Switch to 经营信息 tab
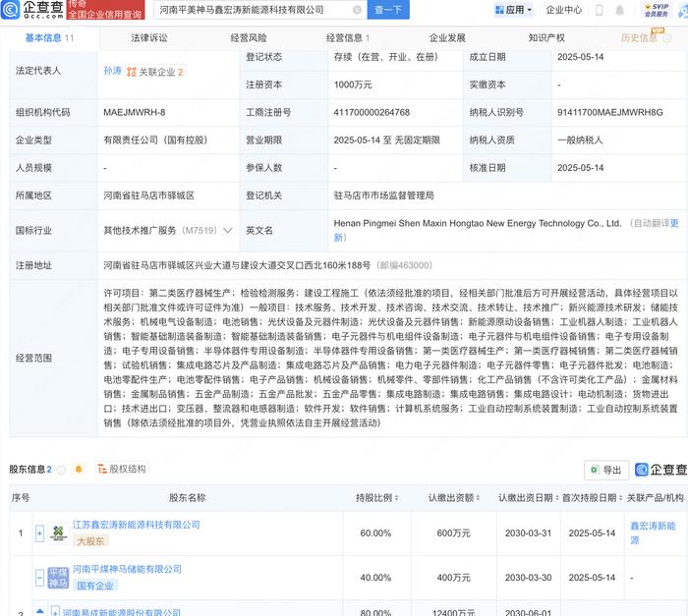 pyautogui.click(x=348, y=38)
